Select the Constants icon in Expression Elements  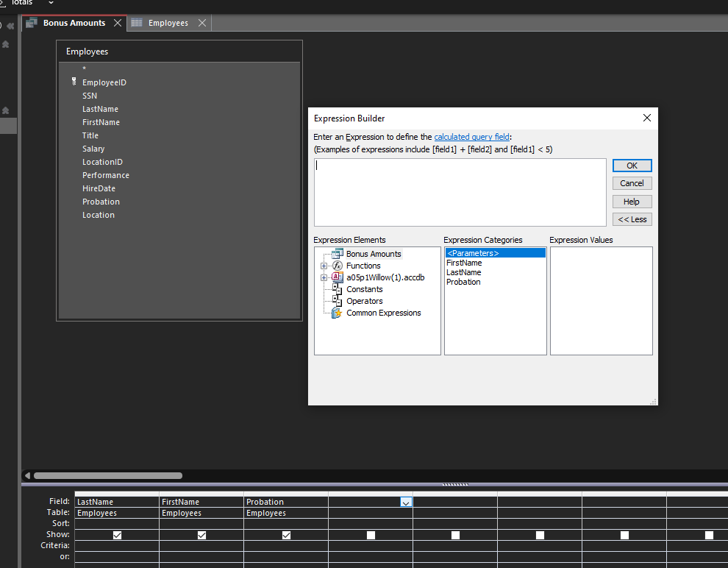(x=337, y=289)
